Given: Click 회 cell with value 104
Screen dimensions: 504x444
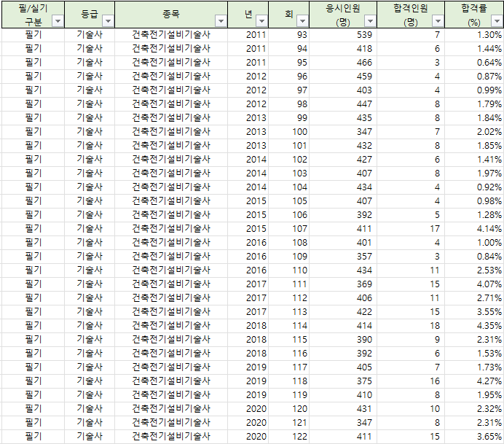Looking at the screenshot, I should coord(289,187).
